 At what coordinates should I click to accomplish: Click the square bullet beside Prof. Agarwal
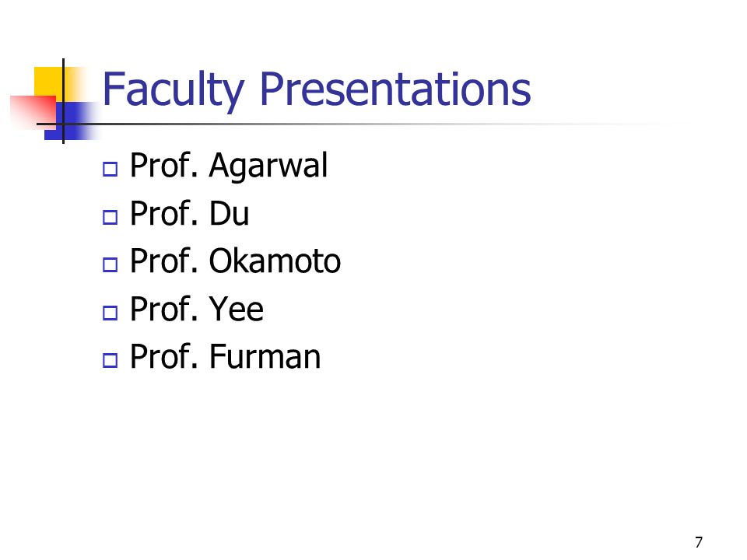coord(110,169)
